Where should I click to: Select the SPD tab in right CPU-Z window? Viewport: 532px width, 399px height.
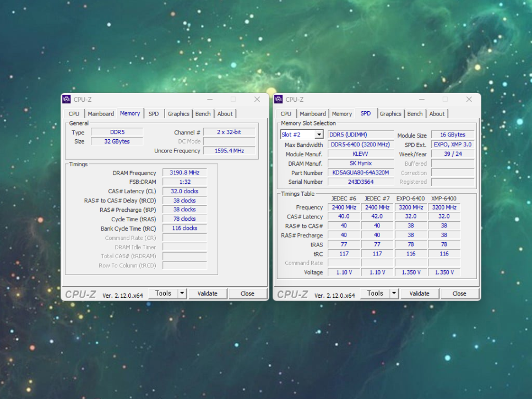[366, 113]
